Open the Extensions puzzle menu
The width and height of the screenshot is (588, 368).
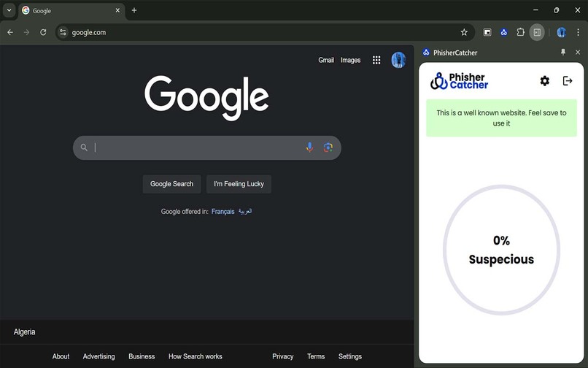click(520, 32)
